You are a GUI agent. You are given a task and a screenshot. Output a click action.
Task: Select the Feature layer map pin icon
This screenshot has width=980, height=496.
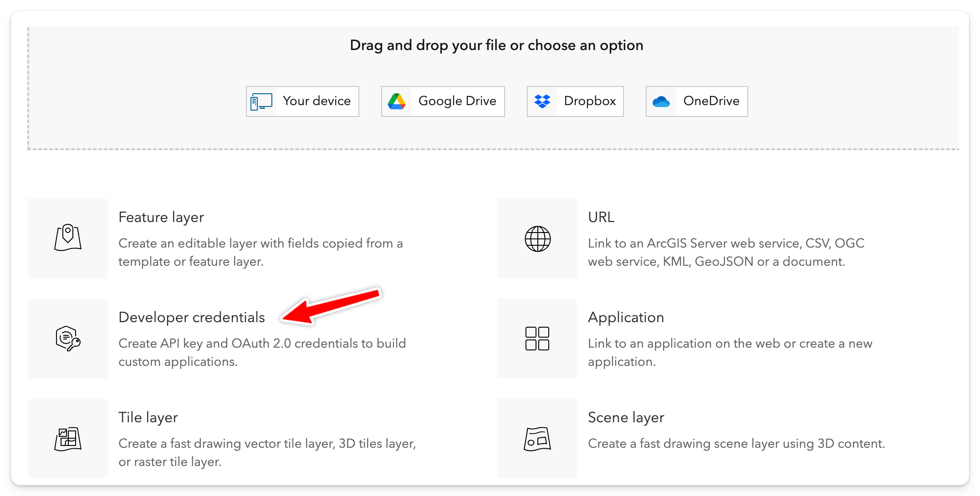[68, 238]
